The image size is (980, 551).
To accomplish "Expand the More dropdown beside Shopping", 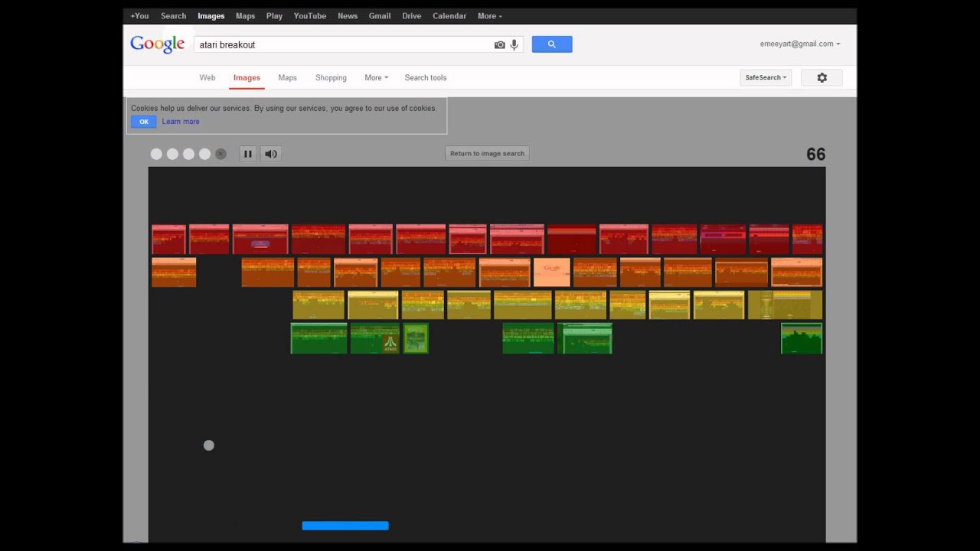I will coord(376,77).
